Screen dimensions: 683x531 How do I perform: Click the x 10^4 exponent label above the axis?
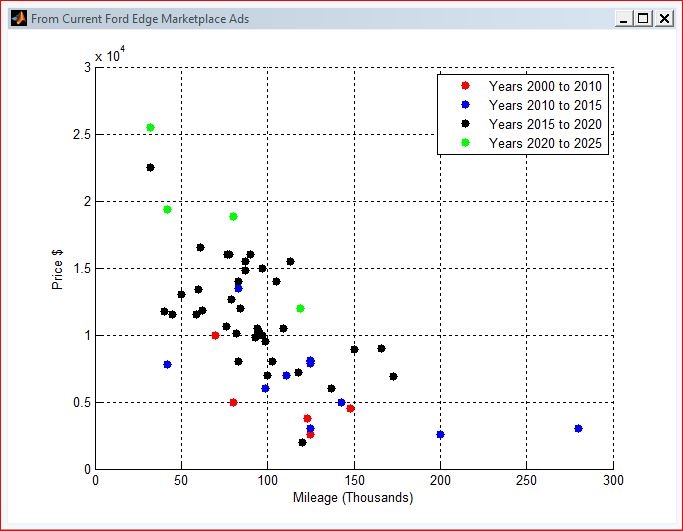coord(109,54)
